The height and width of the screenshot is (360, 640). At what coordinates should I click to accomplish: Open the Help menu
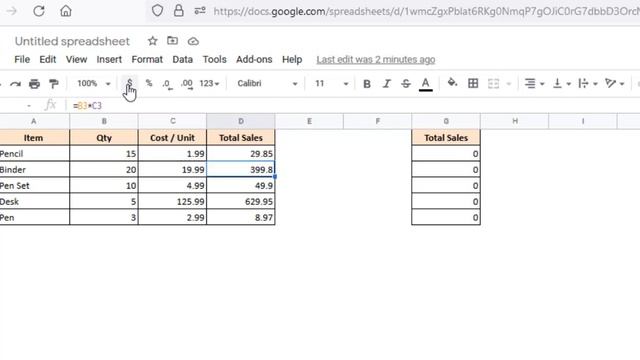point(292,60)
